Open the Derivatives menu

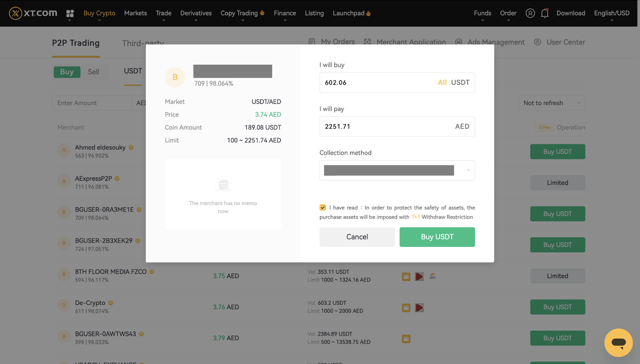(x=196, y=13)
